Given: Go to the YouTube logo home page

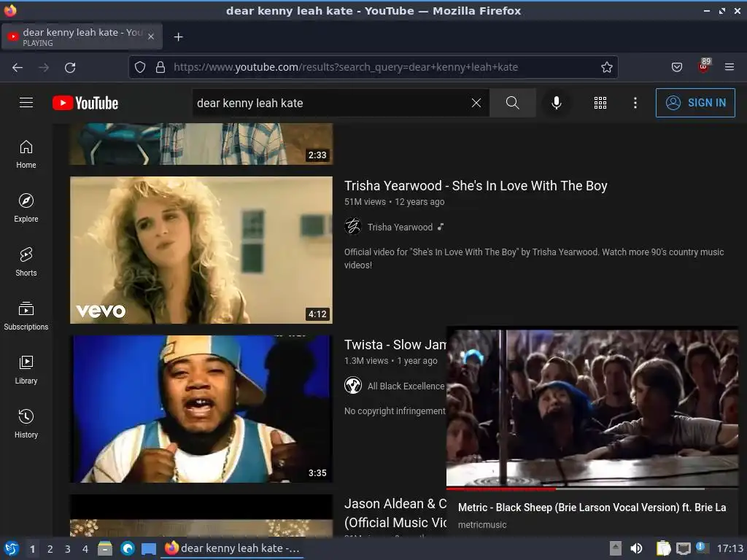Looking at the screenshot, I should (x=85, y=103).
